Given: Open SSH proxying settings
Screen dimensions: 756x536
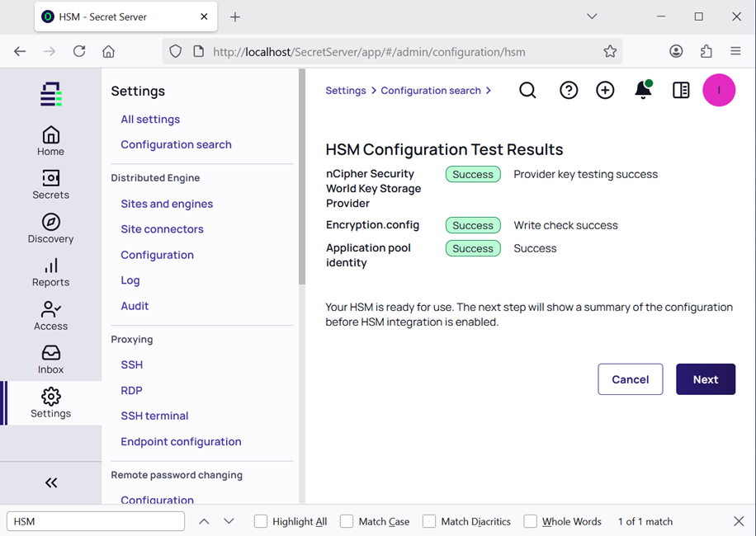Looking at the screenshot, I should coord(131,364).
